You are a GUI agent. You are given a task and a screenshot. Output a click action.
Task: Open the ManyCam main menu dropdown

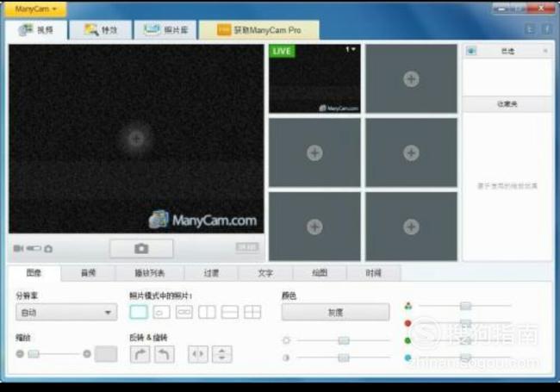(x=35, y=9)
